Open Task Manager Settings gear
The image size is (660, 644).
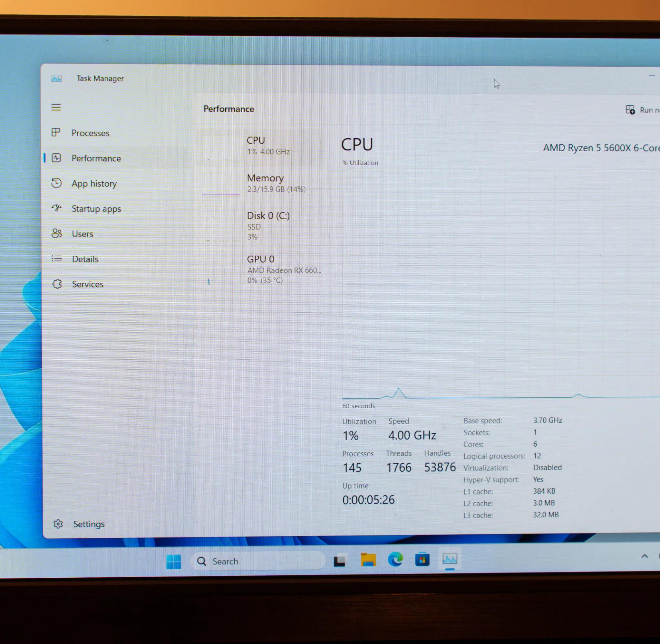click(x=58, y=524)
